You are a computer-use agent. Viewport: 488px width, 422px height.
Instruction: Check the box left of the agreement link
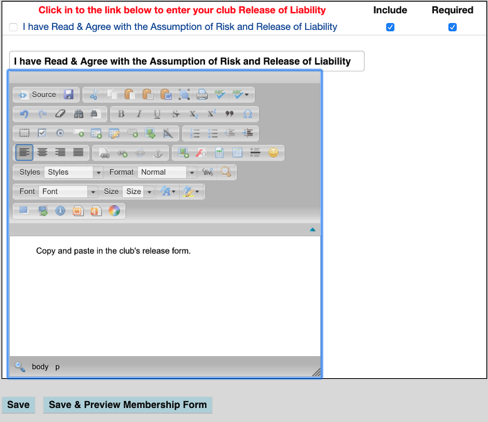(13, 27)
